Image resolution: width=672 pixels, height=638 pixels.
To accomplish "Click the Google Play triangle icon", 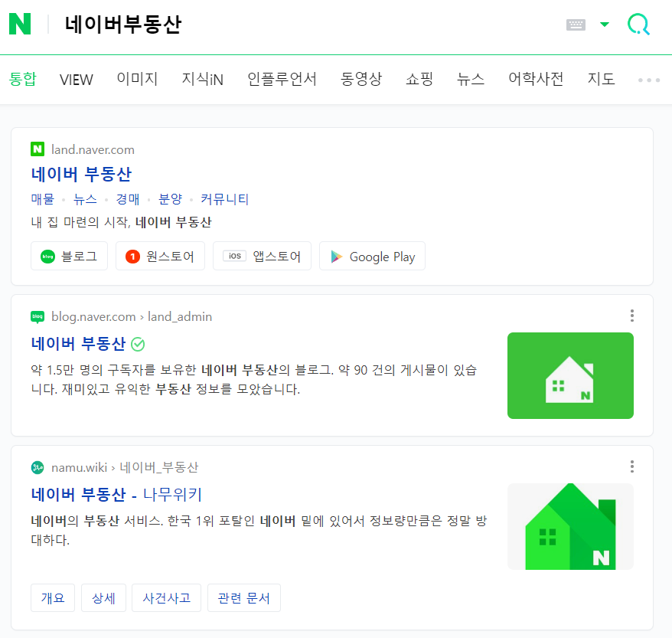I will click(335, 256).
